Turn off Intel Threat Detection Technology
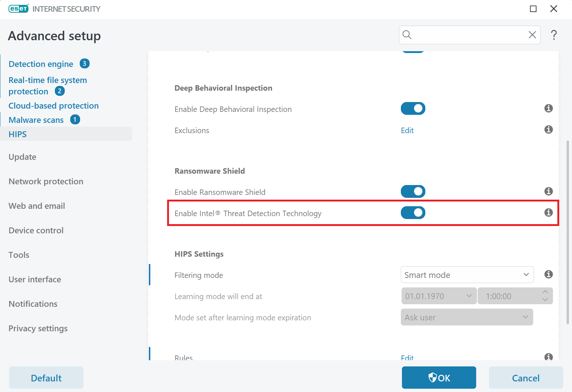 click(x=413, y=213)
